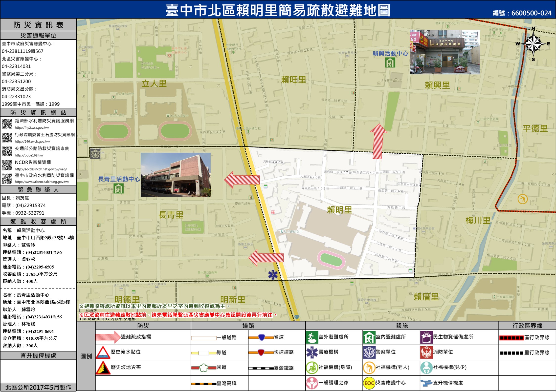Click the 里長：賴茂庭 line
Viewport: 556px width, 392px height.
[x=15, y=198]
